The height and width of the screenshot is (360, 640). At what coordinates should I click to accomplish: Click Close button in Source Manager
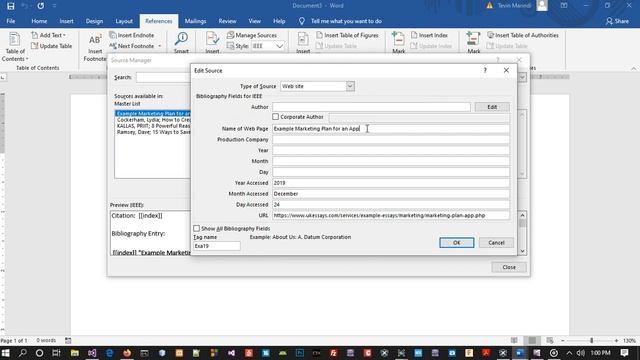[509, 267]
